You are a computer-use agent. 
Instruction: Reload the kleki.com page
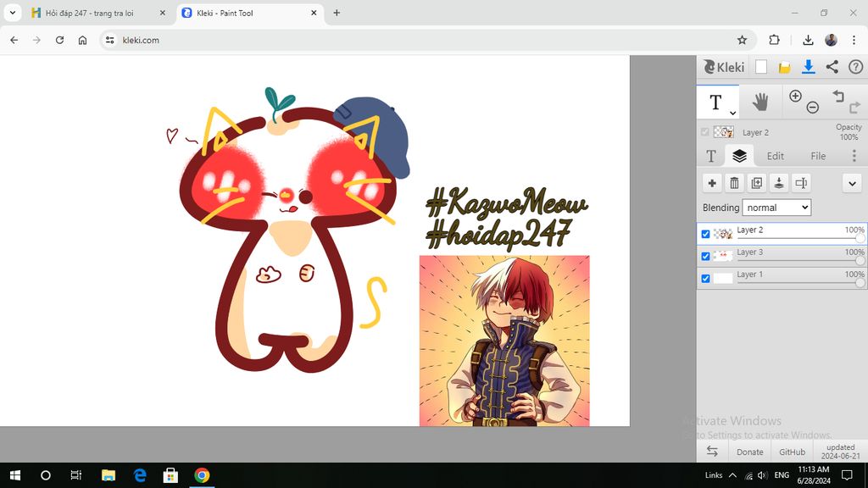[x=60, y=40]
